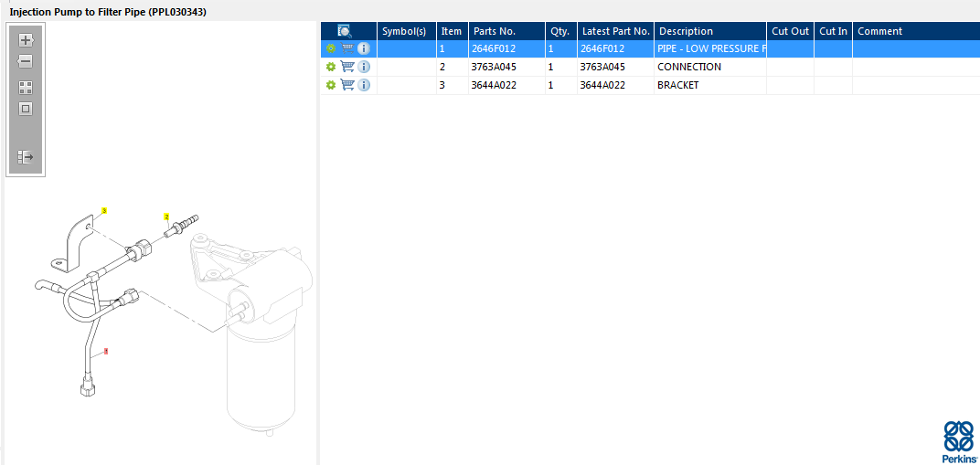The width and height of the screenshot is (980, 465).
Task: Select parts number cell 3763A045
Action: 506,67
